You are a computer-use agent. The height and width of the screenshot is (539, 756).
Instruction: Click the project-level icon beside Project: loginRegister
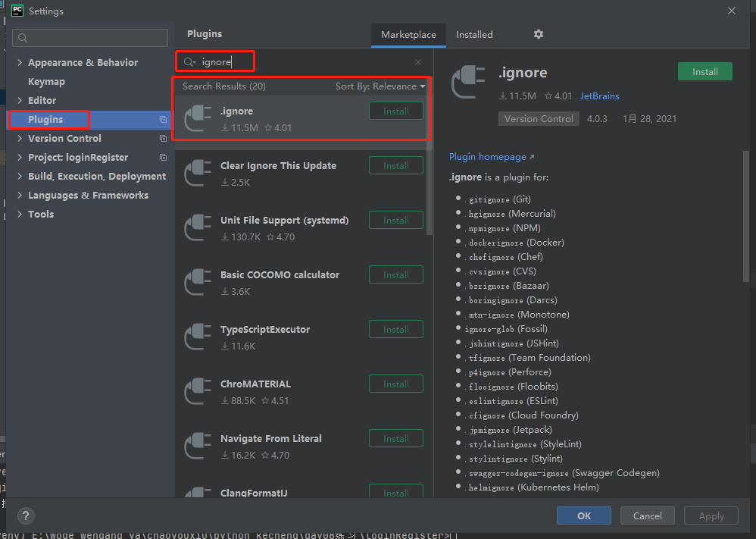point(163,158)
